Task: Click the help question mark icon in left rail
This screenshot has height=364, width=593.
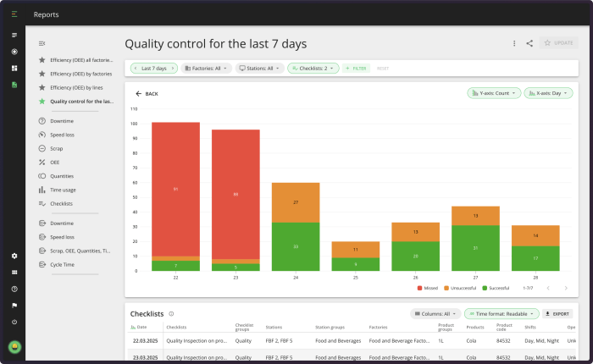Action: point(14,290)
